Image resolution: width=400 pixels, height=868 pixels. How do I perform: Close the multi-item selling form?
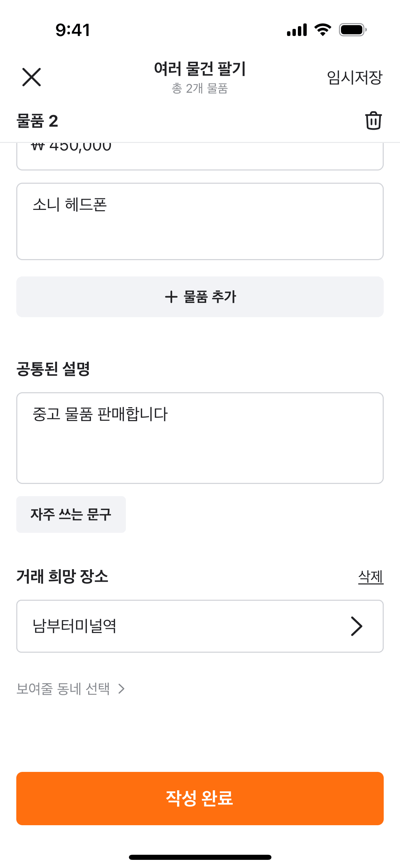tap(32, 77)
